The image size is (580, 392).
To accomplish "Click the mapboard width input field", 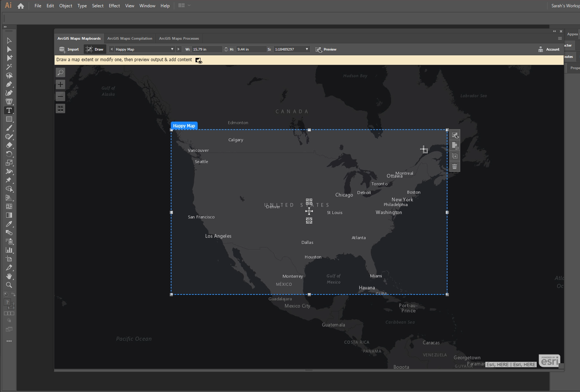I will [x=206, y=49].
